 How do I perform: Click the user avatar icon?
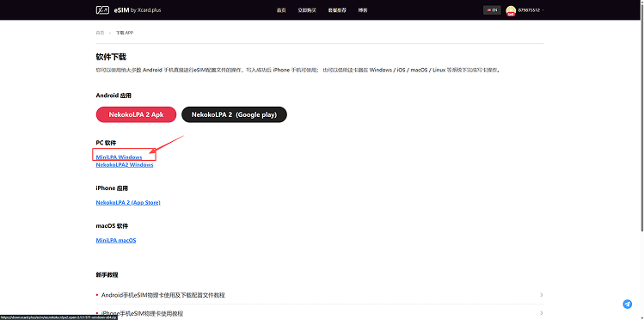click(x=511, y=10)
